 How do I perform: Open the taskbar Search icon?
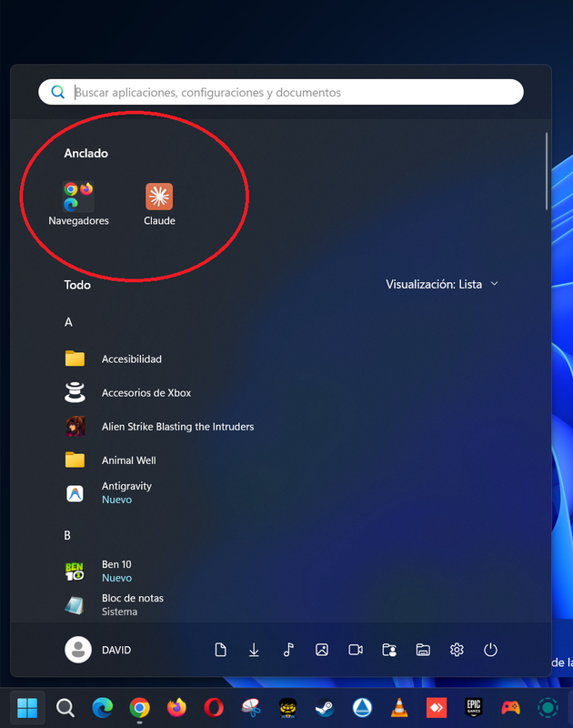coord(65,708)
